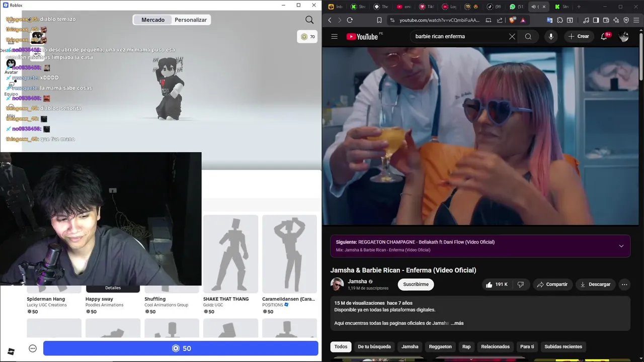
Task: Select the Caramelldansen animation card
Action: pyautogui.click(x=289, y=254)
